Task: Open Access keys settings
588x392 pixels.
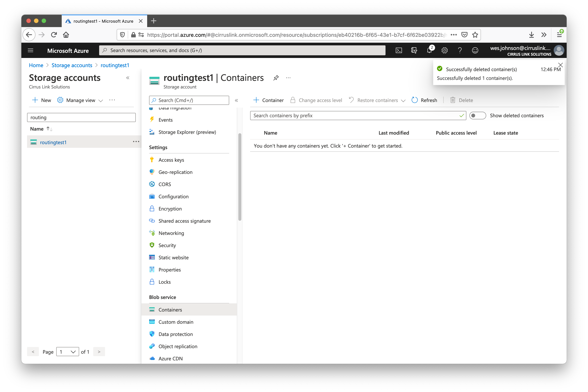Action: point(171,160)
